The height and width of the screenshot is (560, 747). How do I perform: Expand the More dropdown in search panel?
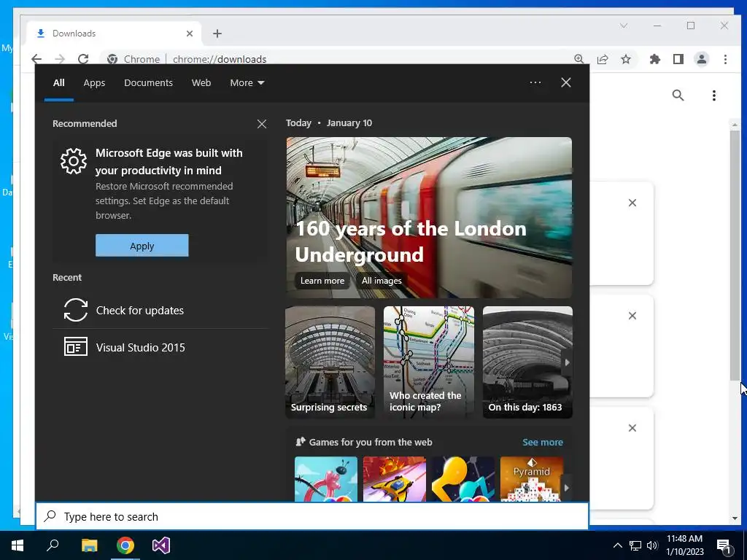(x=247, y=83)
